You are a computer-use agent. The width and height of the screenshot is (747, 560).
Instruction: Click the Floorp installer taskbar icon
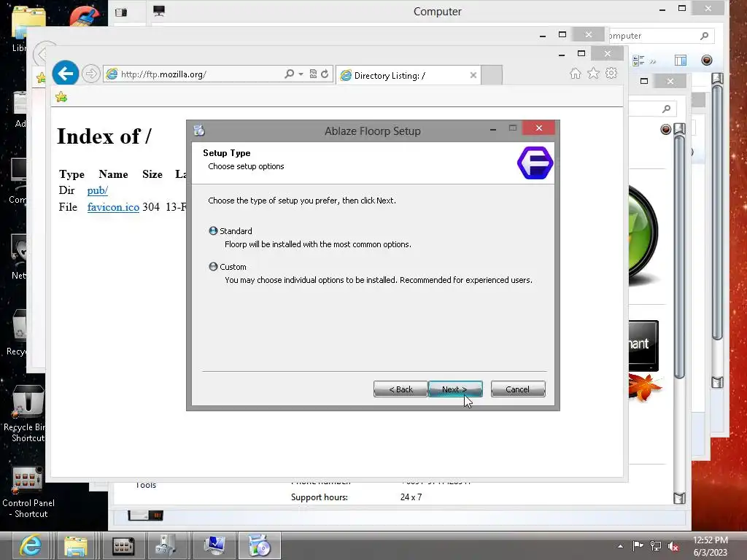coord(260,545)
